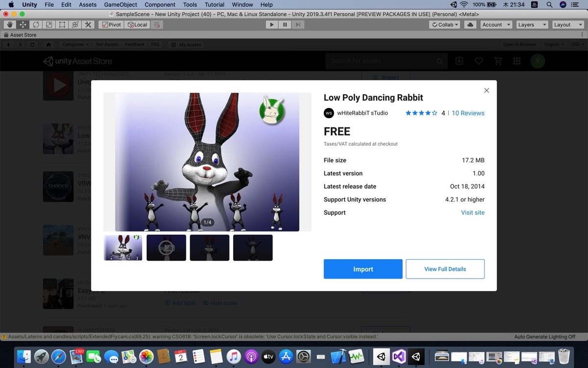Select the combined Transform tool
The image size is (588, 368).
[x=75, y=25]
